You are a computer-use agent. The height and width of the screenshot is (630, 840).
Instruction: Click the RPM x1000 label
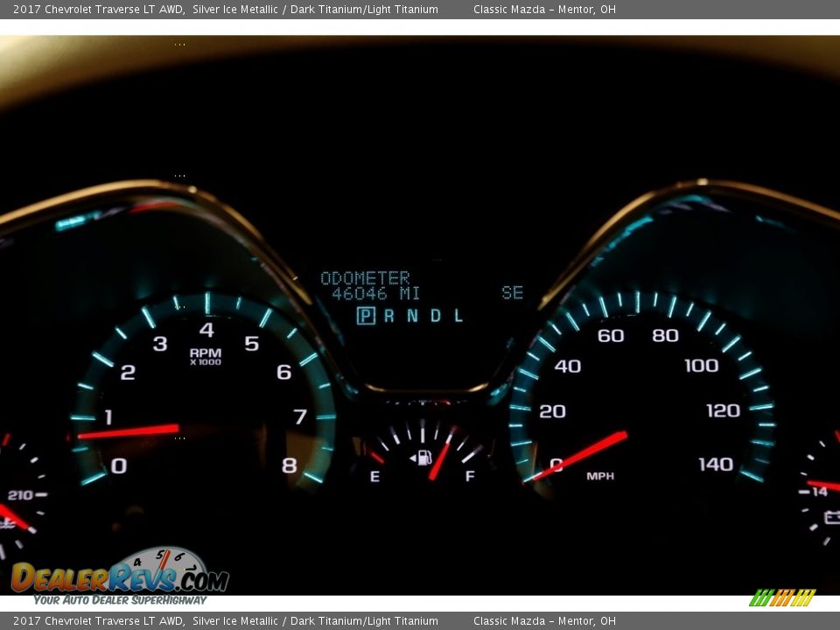pos(206,356)
